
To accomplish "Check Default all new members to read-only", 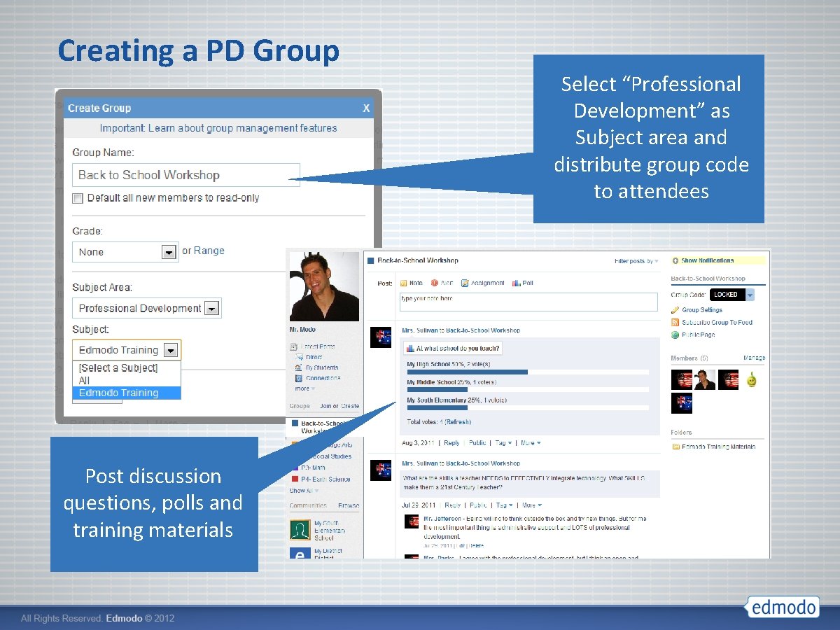I will pyautogui.click(x=78, y=198).
